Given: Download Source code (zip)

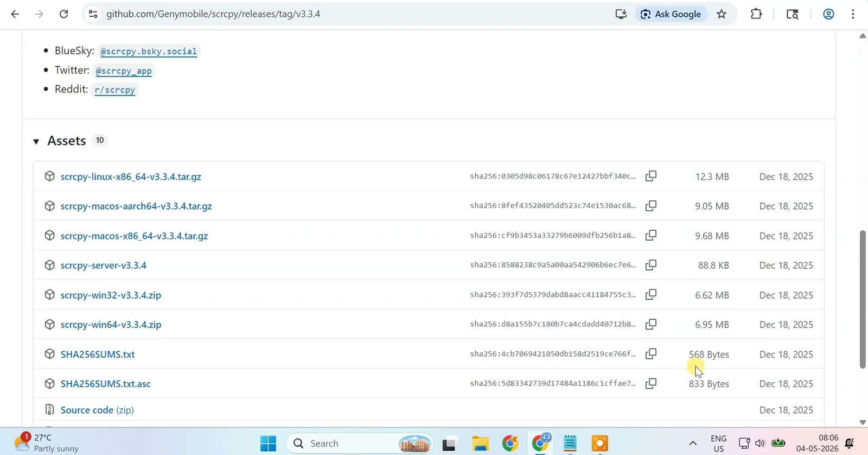Looking at the screenshot, I should pos(97,410).
